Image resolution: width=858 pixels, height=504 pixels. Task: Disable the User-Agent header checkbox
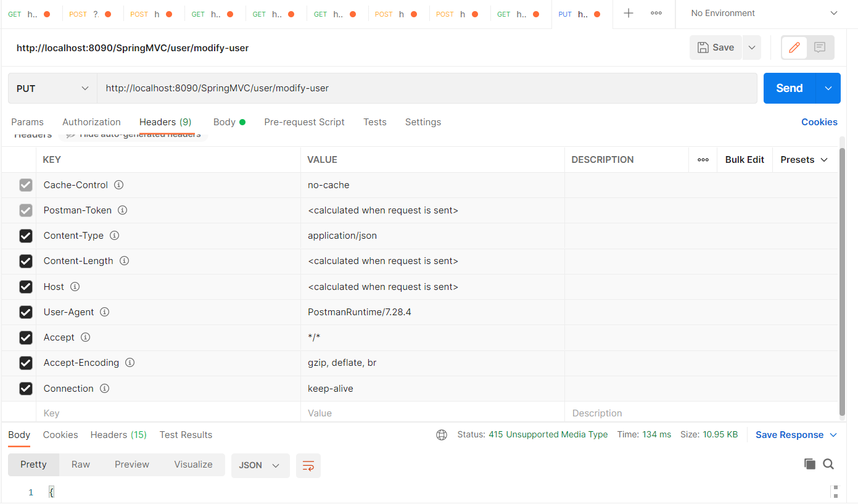(26, 312)
